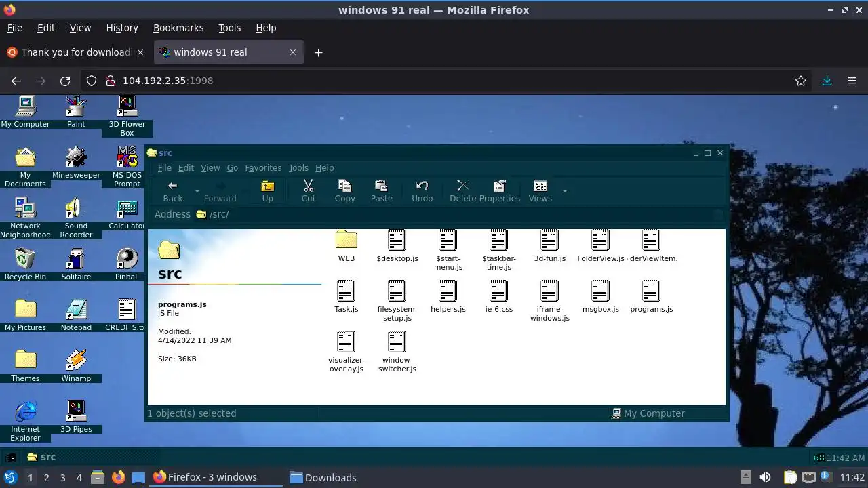Viewport: 868px width, 488px height.
Task: Select the filesystem-setup.js file
Action: tap(397, 301)
